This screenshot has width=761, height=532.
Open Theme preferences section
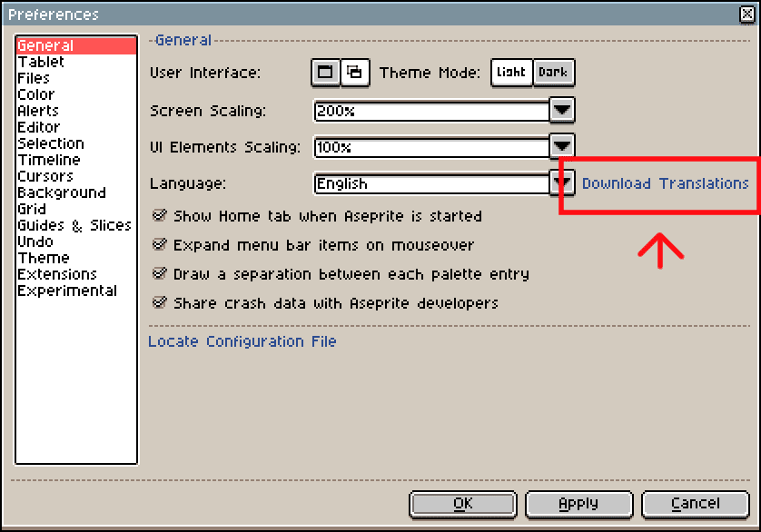76,258
